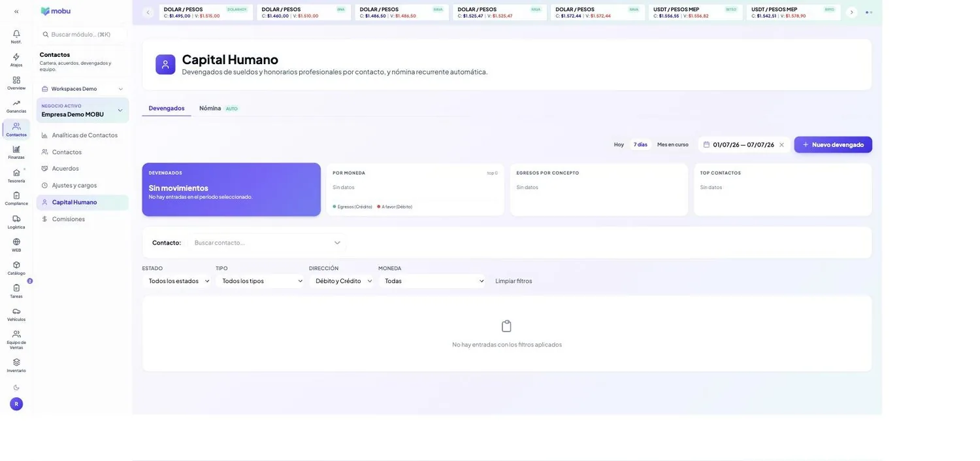Click the "top 0" label in Por Moneda
This screenshot has width=980, height=461.
492,173
